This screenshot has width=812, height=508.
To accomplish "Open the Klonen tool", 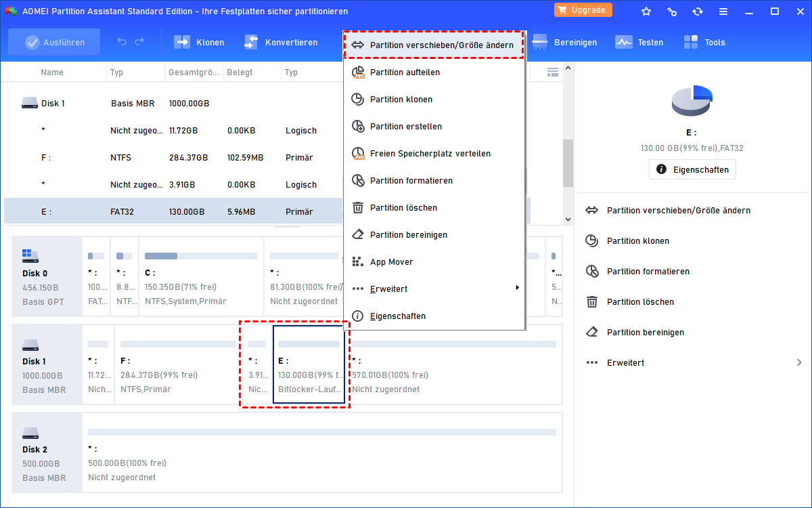I will click(x=199, y=42).
